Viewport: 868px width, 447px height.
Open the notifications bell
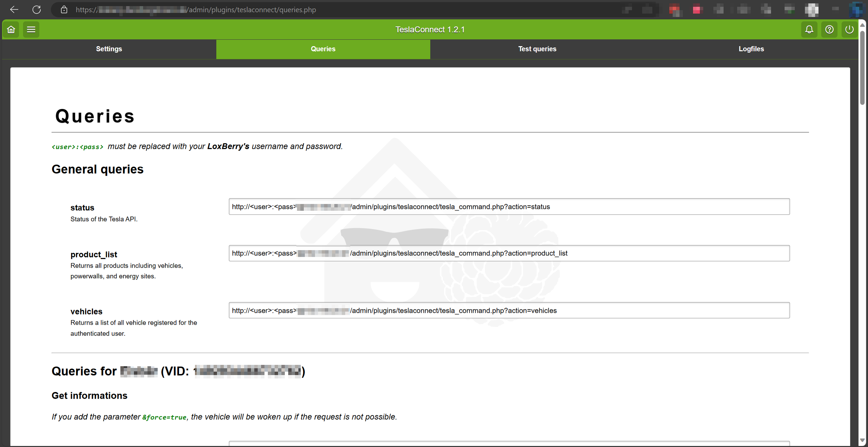pos(809,30)
